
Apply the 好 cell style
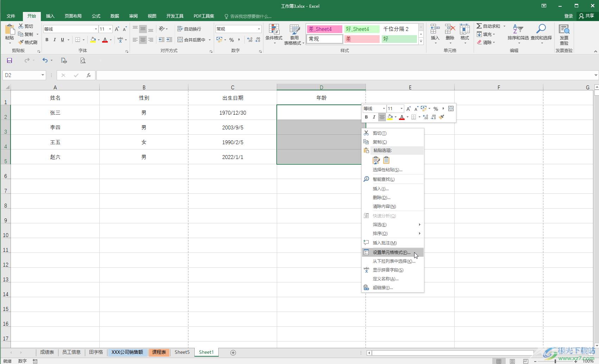399,39
